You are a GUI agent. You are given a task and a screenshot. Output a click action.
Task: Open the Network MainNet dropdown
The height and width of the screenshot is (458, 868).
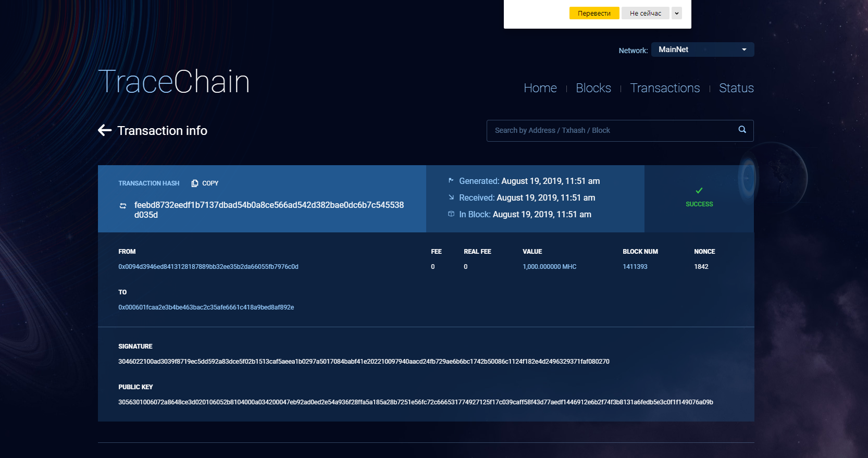[702, 49]
